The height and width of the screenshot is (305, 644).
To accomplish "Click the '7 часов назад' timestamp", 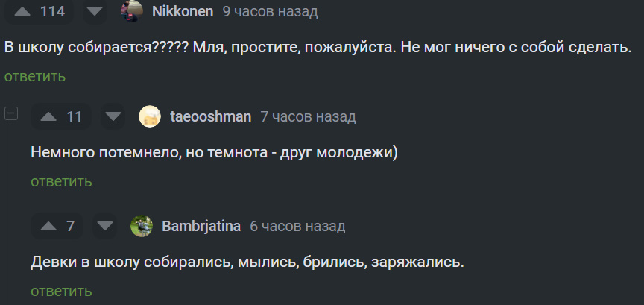I will 308,116.
